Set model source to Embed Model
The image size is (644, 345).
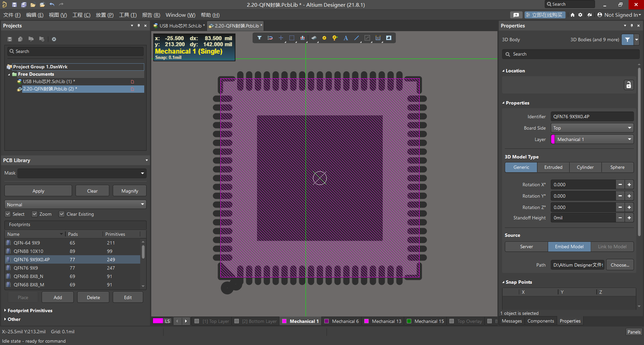click(x=569, y=247)
